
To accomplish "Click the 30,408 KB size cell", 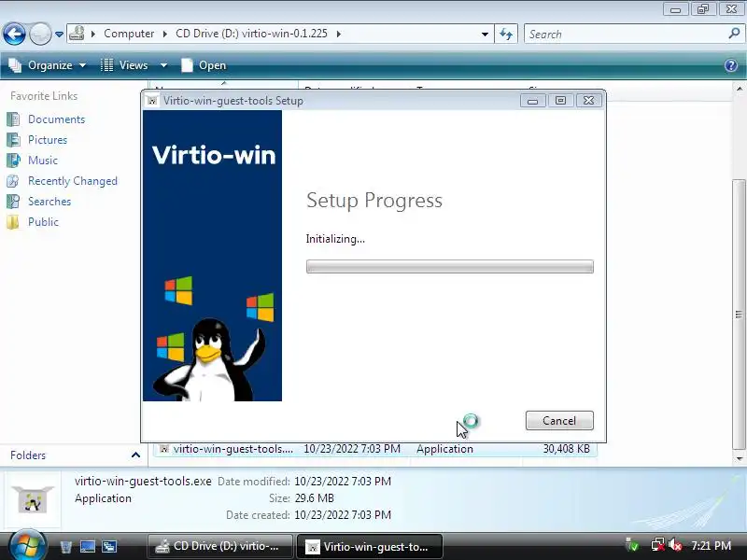I will (x=567, y=449).
